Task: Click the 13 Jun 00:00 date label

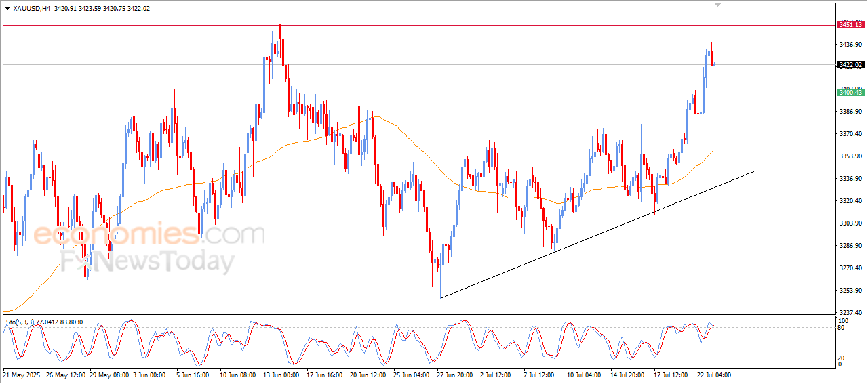Action: [x=280, y=375]
